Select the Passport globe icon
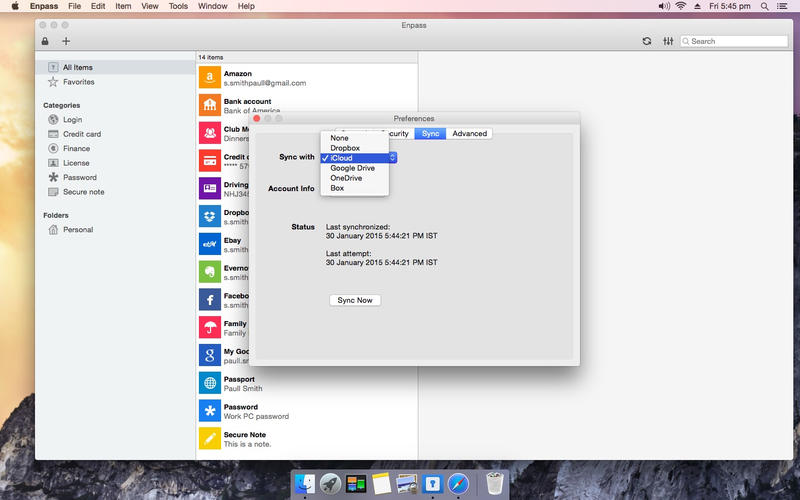The image size is (800, 500). tap(209, 384)
